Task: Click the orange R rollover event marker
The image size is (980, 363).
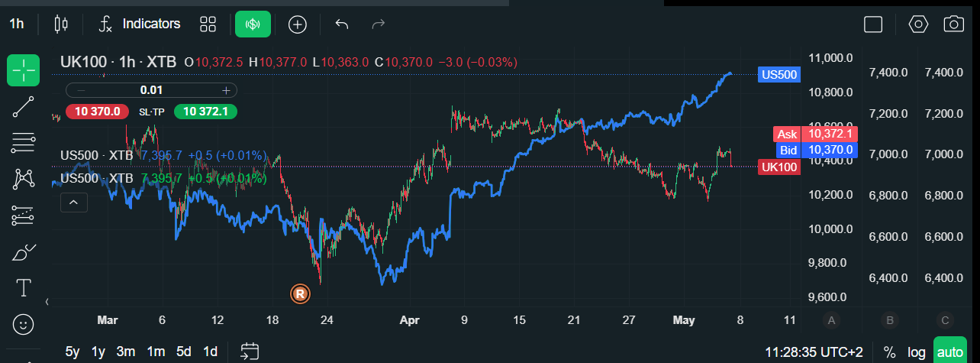Action: click(300, 293)
